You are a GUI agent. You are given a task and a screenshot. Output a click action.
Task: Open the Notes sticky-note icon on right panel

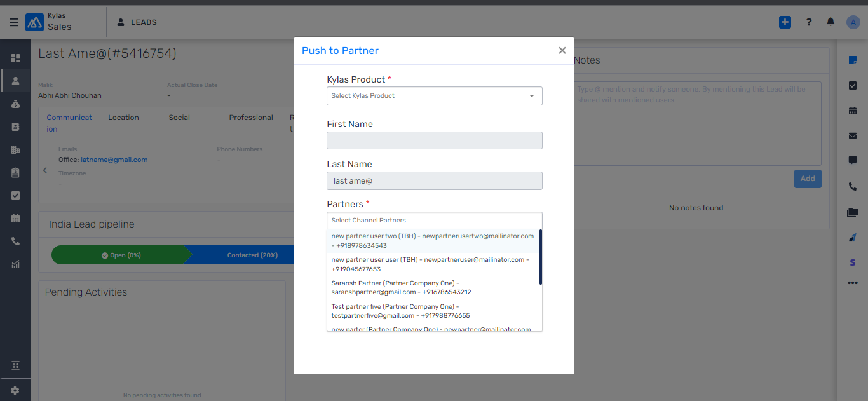pyautogui.click(x=852, y=61)
